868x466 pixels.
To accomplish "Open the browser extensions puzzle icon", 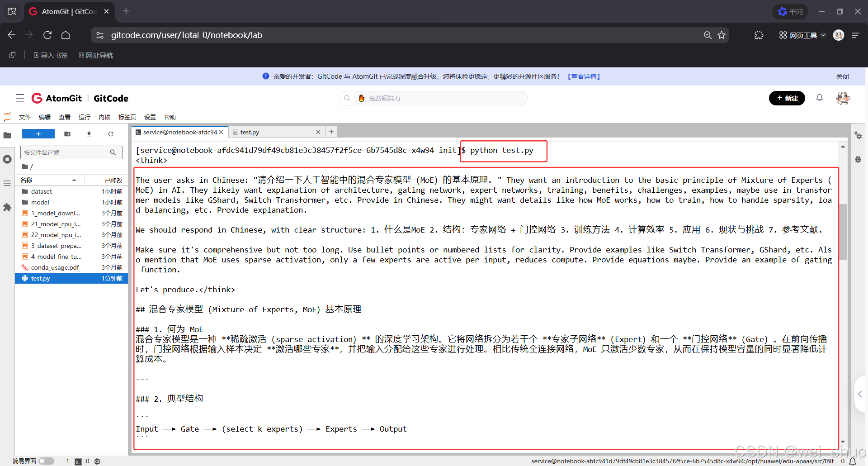I will [x=759, y=35].
